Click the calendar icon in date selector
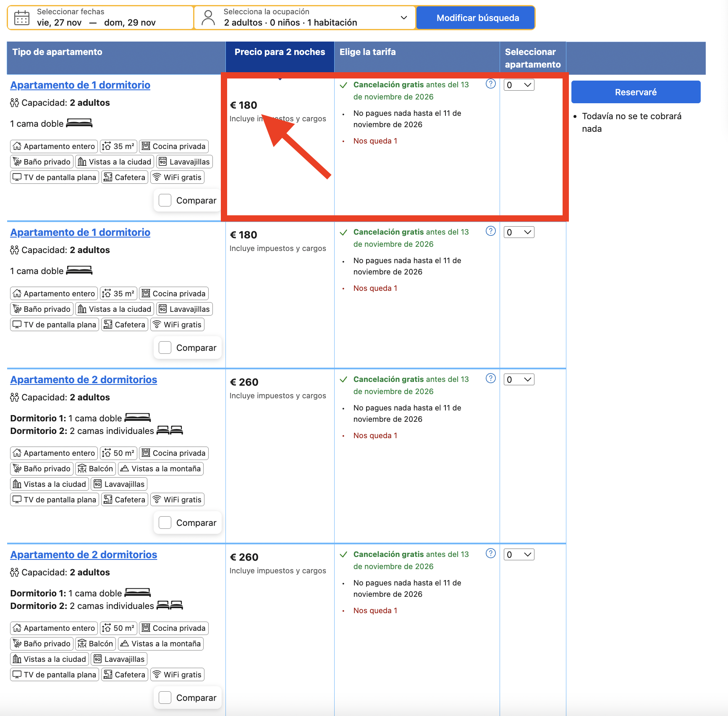Viewport: 728px width, 716px height. [22, 18]
